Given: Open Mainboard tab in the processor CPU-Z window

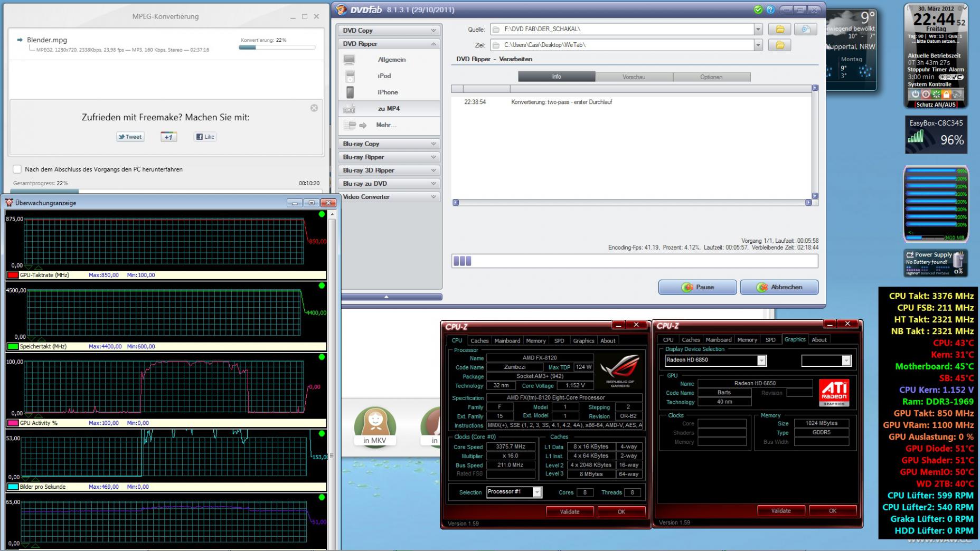Looking at the screenshot, I should coord(507,341).
